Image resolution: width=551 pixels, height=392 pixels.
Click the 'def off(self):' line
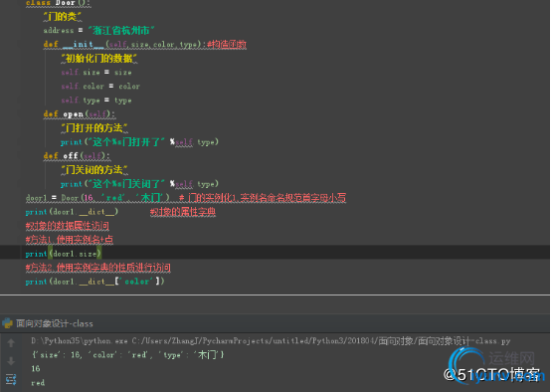tap(77, 156)
